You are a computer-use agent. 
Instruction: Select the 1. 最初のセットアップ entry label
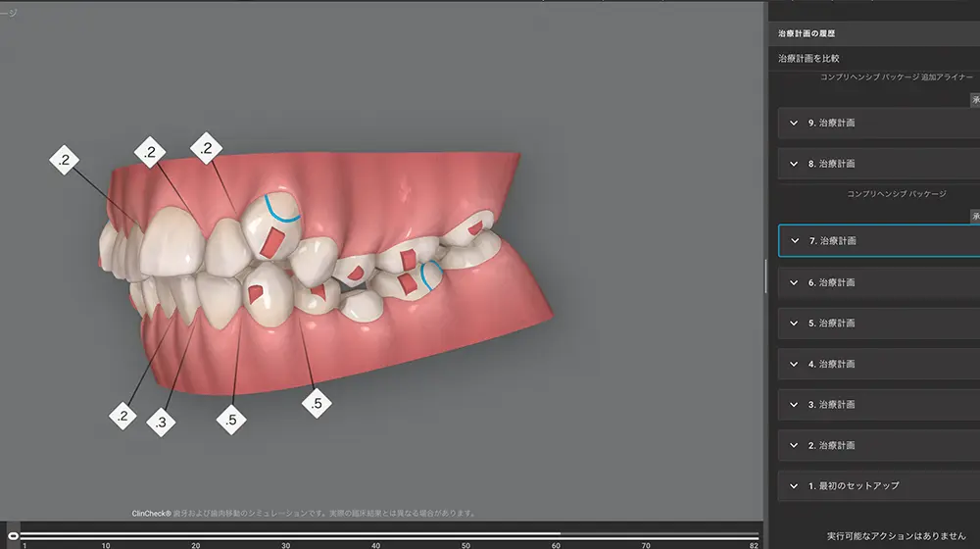[x=854, y=485]
